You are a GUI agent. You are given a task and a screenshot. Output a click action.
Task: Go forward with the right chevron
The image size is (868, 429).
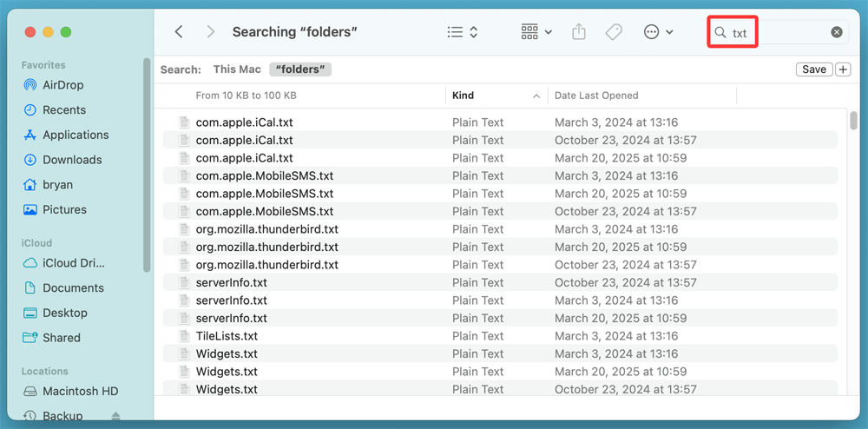(210, 32)
